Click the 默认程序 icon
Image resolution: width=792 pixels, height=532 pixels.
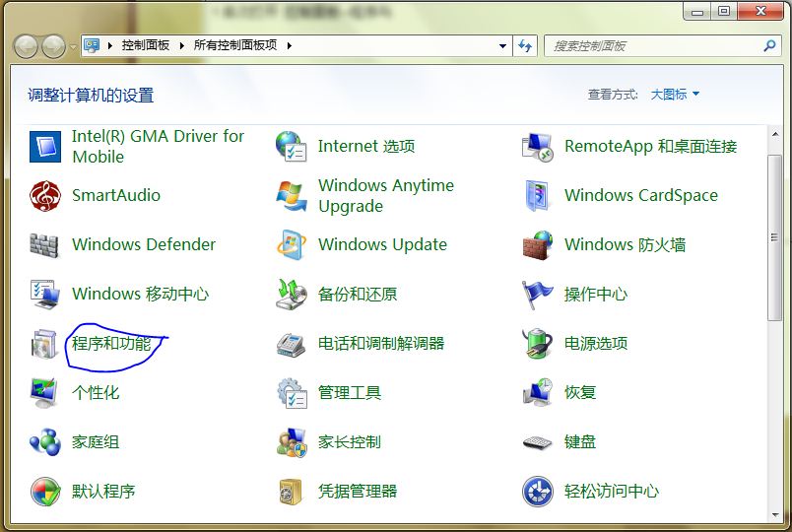coord(45,491)
